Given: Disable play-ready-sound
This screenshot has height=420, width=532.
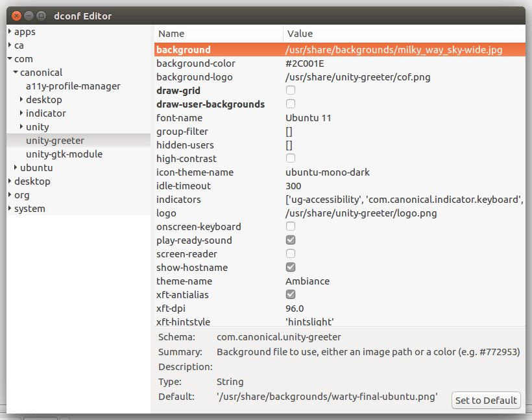Looking at the screenshot, I should [x=290, y=240].
